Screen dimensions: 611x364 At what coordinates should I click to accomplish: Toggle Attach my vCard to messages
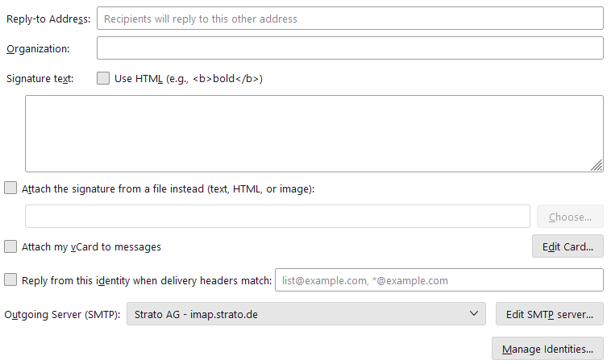10,247
